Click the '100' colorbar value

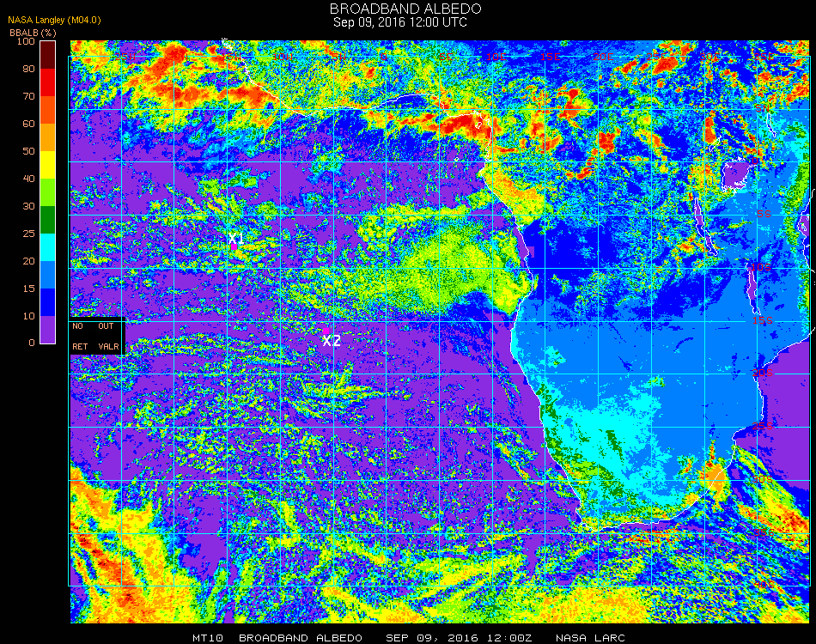click(26, 41)
